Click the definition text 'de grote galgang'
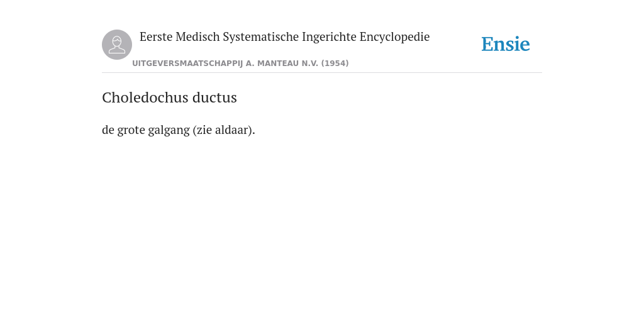The image size is (644, 322). [146, 130]
